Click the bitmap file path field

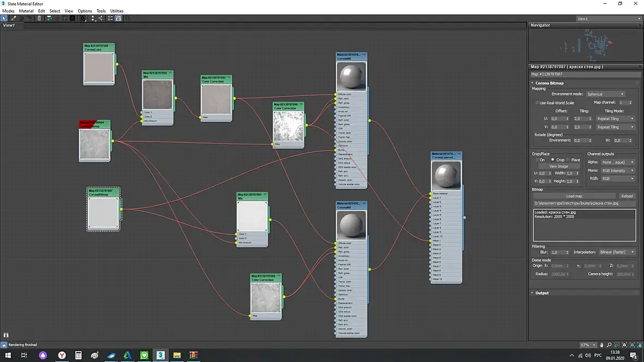(584, 203)
